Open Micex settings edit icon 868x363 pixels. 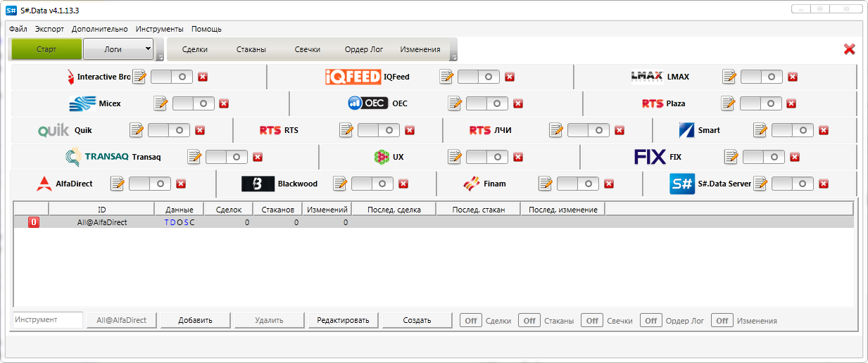(x=161, y=103)
